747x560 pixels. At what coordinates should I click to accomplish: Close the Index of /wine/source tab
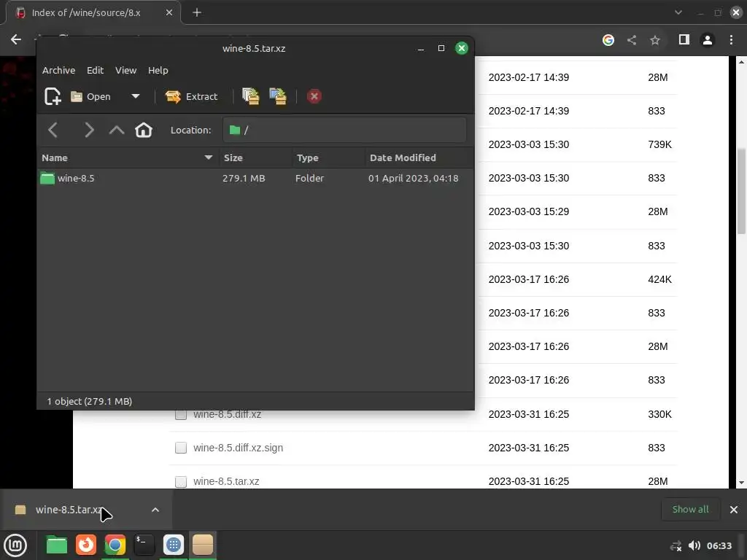tap(169, 13)
